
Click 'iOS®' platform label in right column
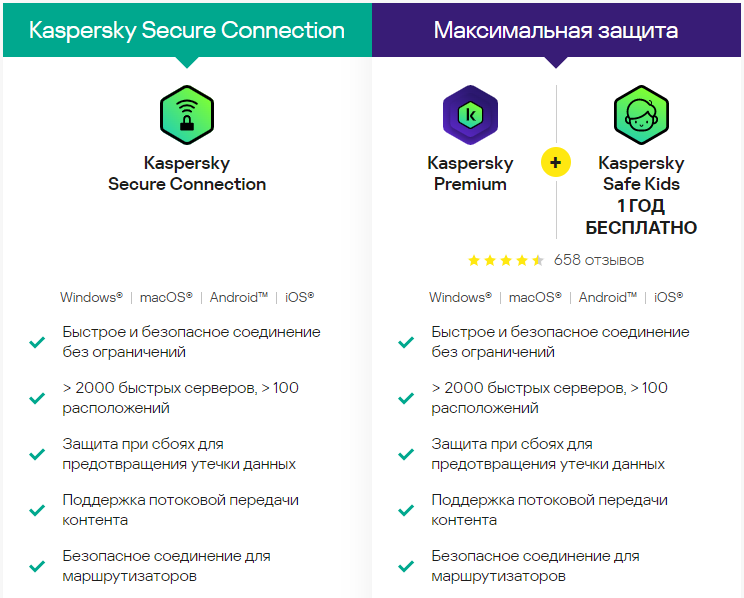[669, 297]
